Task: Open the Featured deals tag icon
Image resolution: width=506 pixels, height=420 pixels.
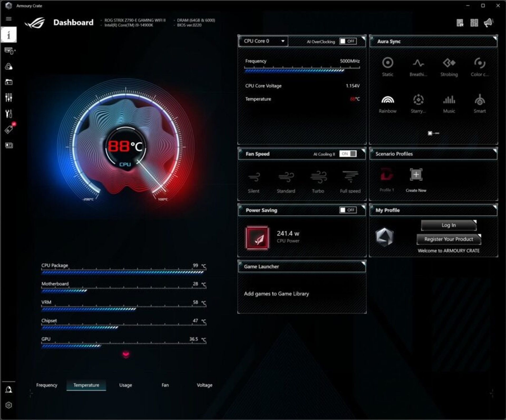Action: pos(9,129)
